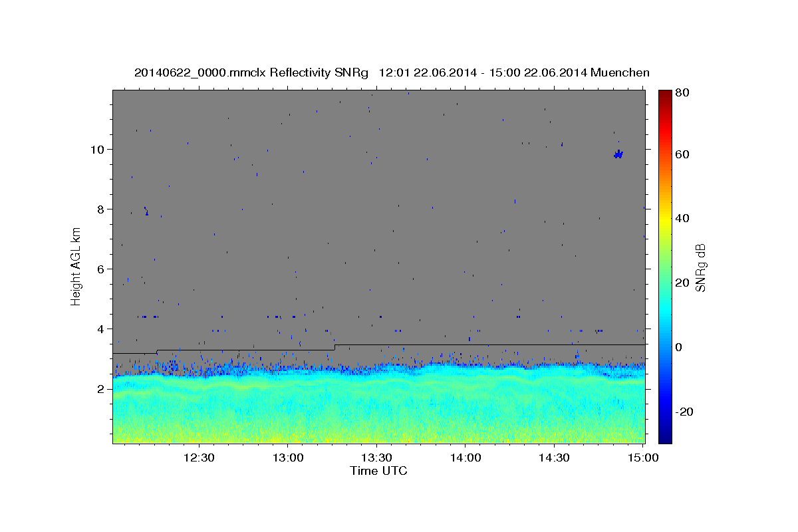Click the colorbar tick value -20
The image size is (798, 532).
point(684,412)
